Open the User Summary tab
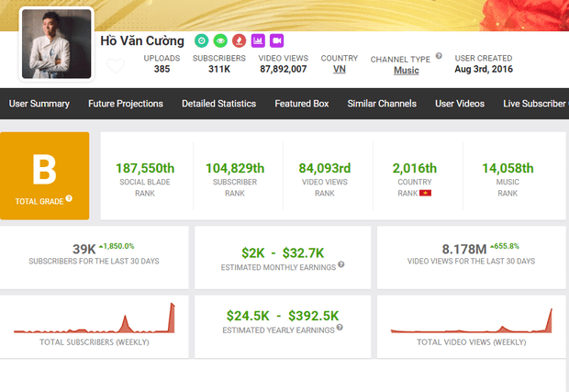Screen dimensions: 569x392 point(38,104)
